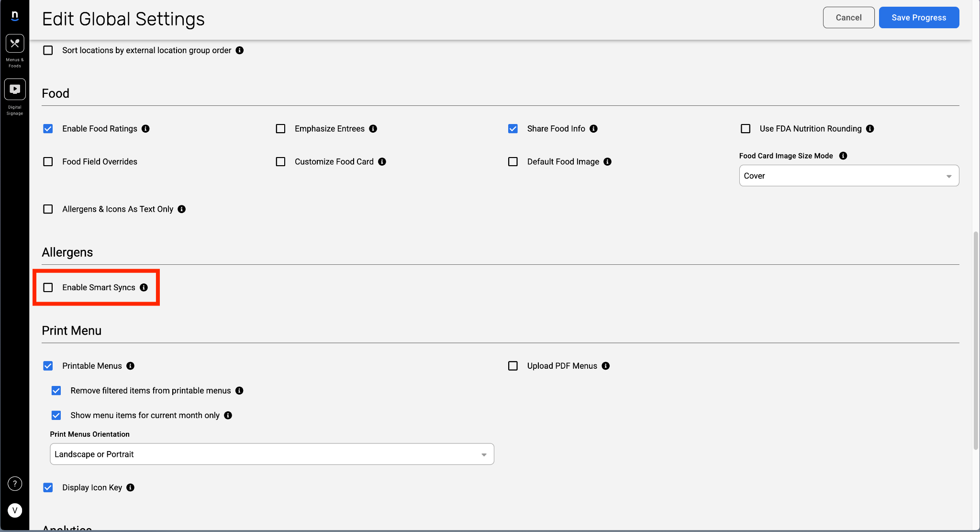Open the user avatar V icon
Image resolution: width=980 pixels, height=532 pixels.
15,510
